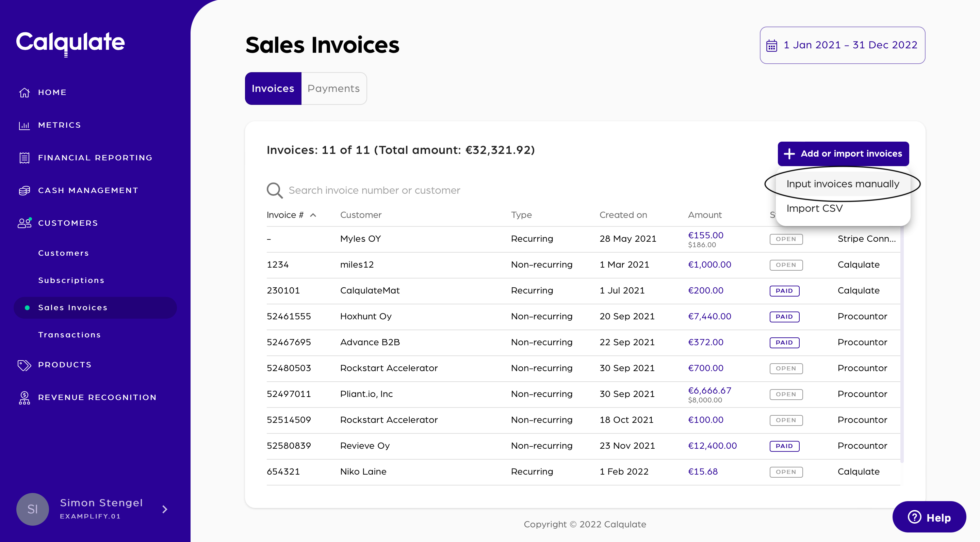
Task: Sort by Invoice # column arrow
Action: click(x=313, y=215)
